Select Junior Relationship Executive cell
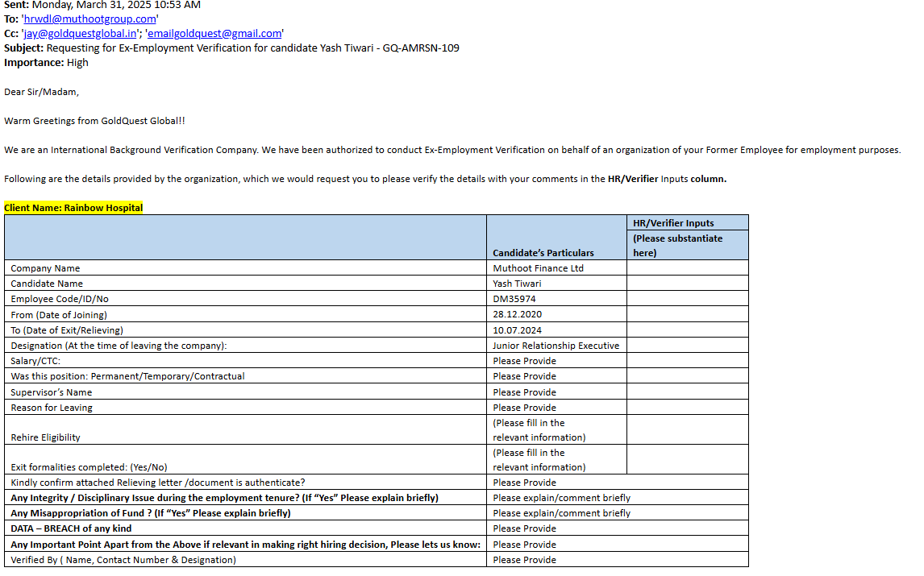The height and width of the screenshot is (576, 924). tap(556, 345)
